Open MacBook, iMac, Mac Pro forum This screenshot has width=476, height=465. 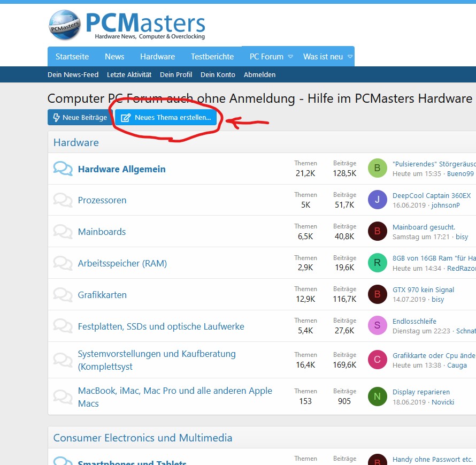click(x=175, y=397)
